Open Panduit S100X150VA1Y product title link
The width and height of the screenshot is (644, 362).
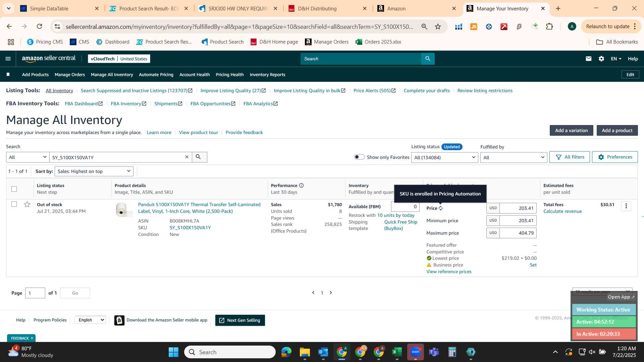[x=199, y=208]
